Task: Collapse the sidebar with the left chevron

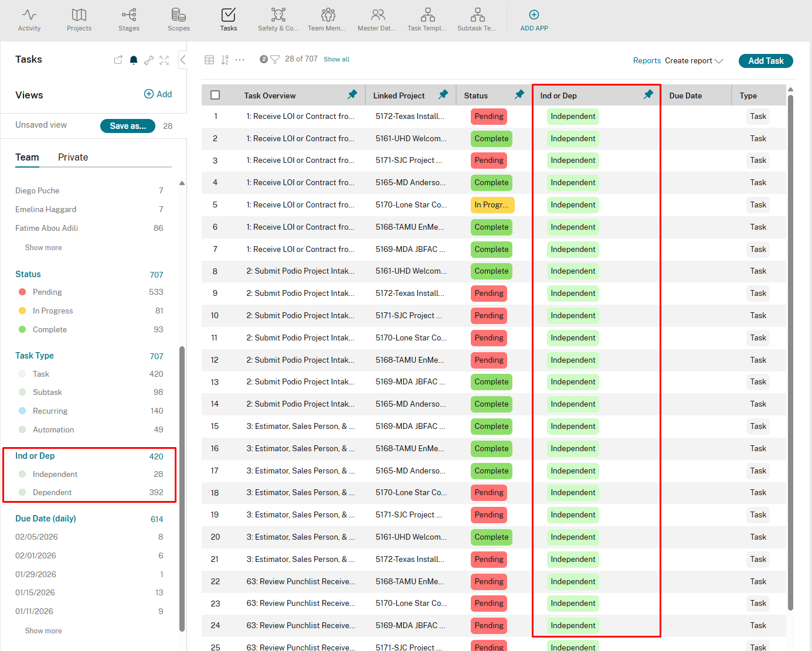Action: [x=183, y=60]
